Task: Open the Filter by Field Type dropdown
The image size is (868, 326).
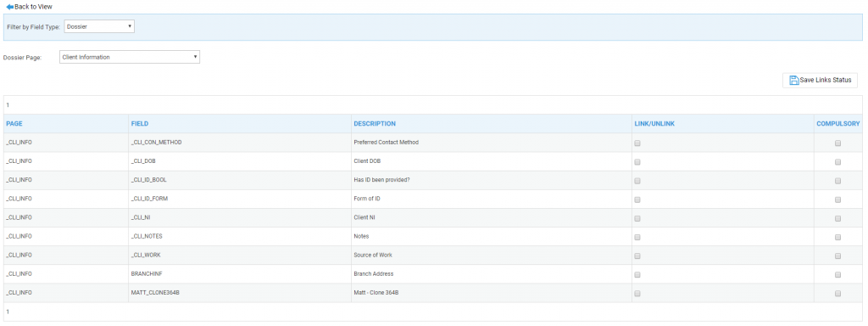Action: pyautogui.click(x=100, y=26)
